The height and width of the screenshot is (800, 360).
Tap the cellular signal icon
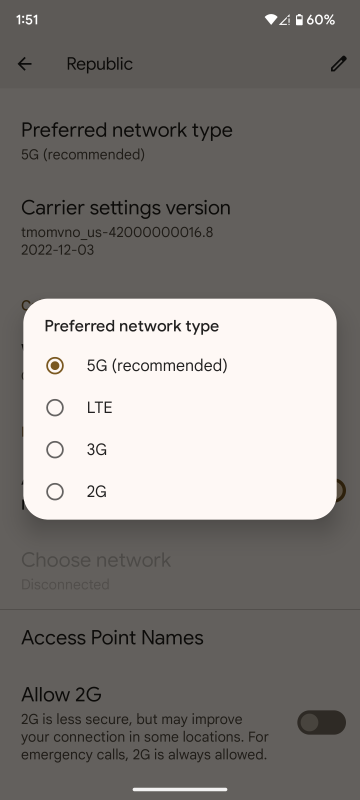coord(285,20)
